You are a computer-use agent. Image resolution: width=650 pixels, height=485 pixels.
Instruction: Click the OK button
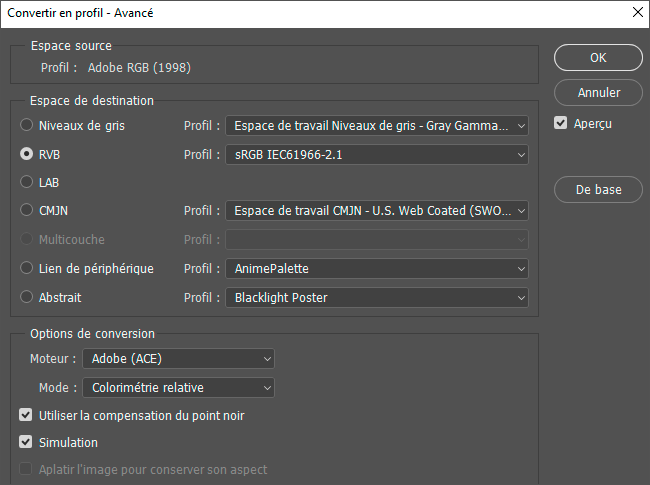[x=598, y=58]
